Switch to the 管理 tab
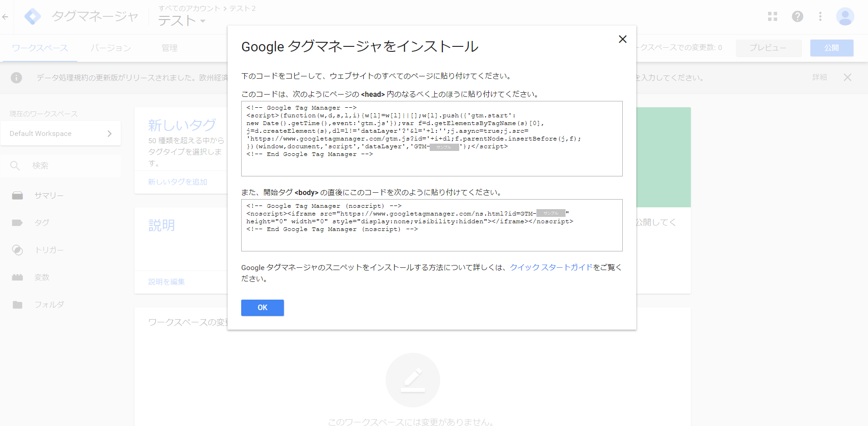 [170, 48]
